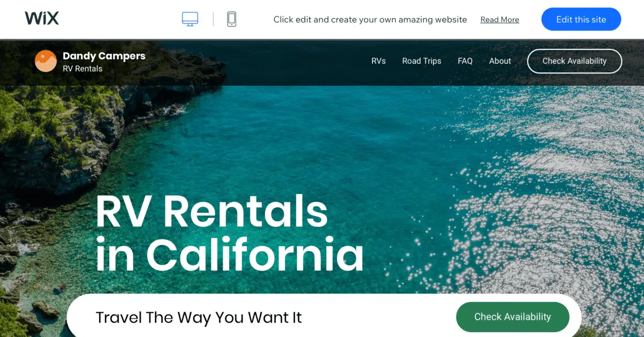
Task: Click the orange Dandy Campers logo
Action: [46, 61]
